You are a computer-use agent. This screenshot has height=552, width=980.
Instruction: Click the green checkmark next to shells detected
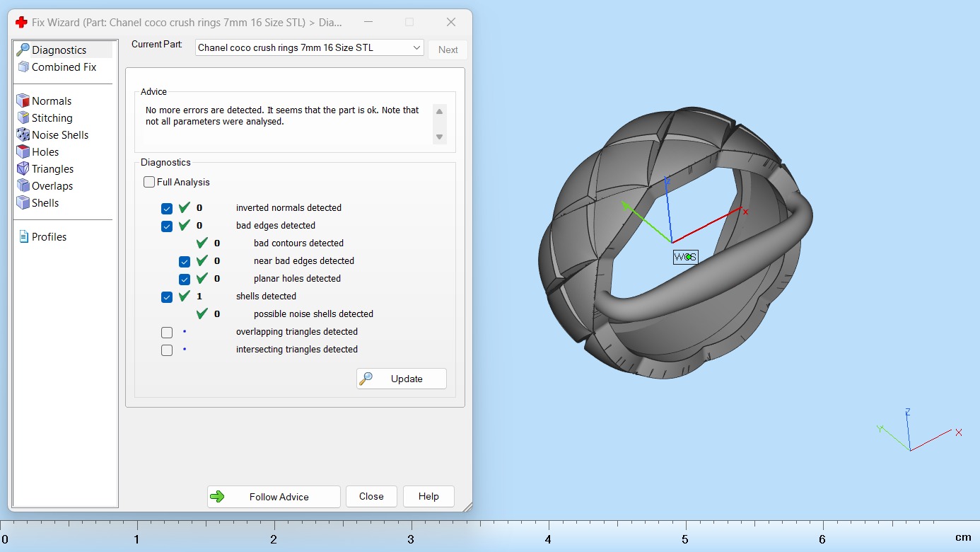pos(185,296)
